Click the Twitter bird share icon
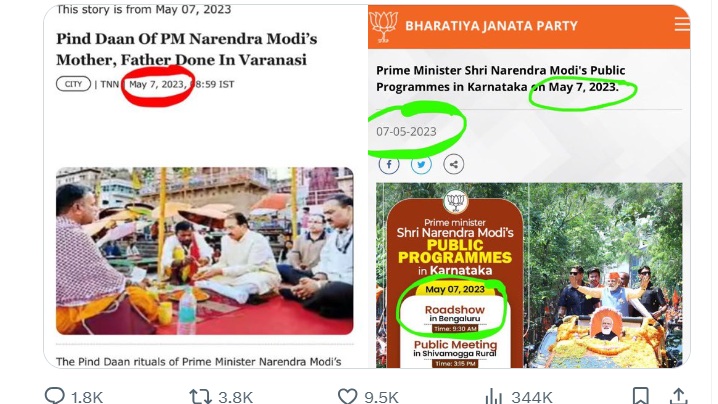Screen dimensions: 718x404 [x=421, y=164]
